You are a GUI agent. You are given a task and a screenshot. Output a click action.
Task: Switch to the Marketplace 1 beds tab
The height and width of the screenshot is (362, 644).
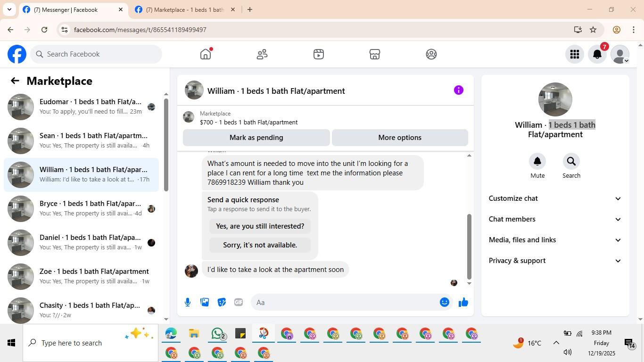(x=185, y=9)
